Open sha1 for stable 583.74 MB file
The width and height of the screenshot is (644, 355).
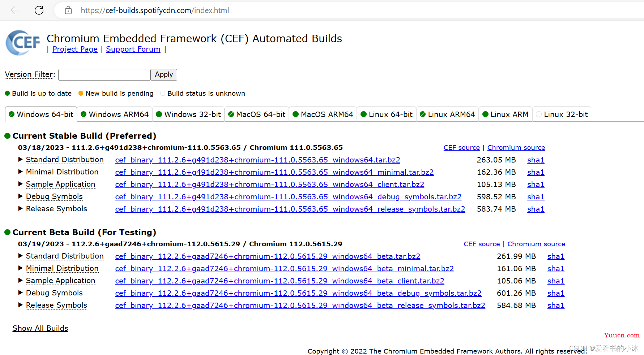(536, 209)
